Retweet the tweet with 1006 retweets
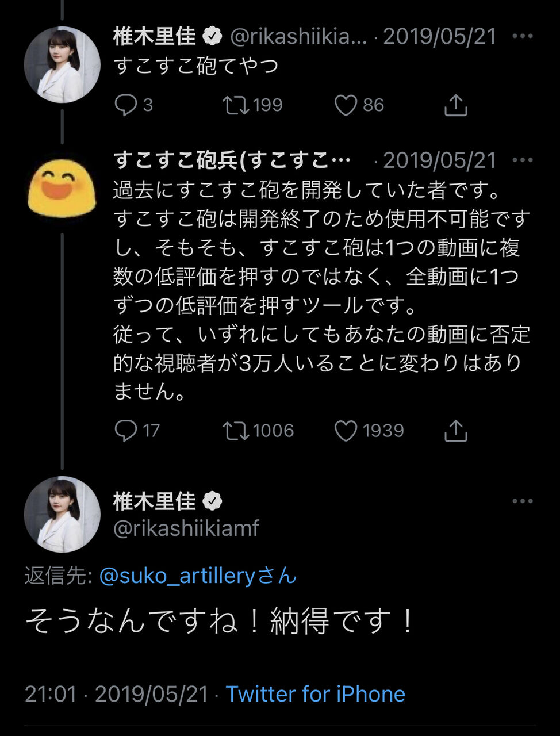560x736 pixels. (236, 431)
